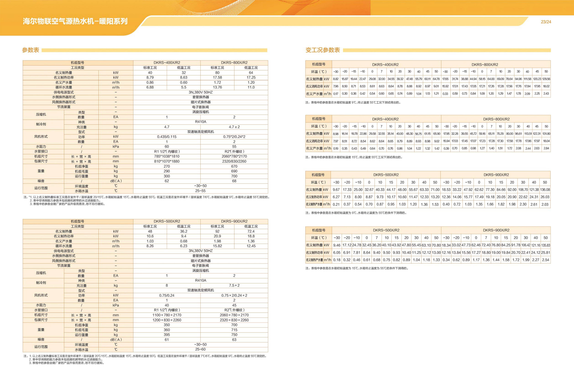Click the heating capacity cell "120.23"

pos(537,79)
